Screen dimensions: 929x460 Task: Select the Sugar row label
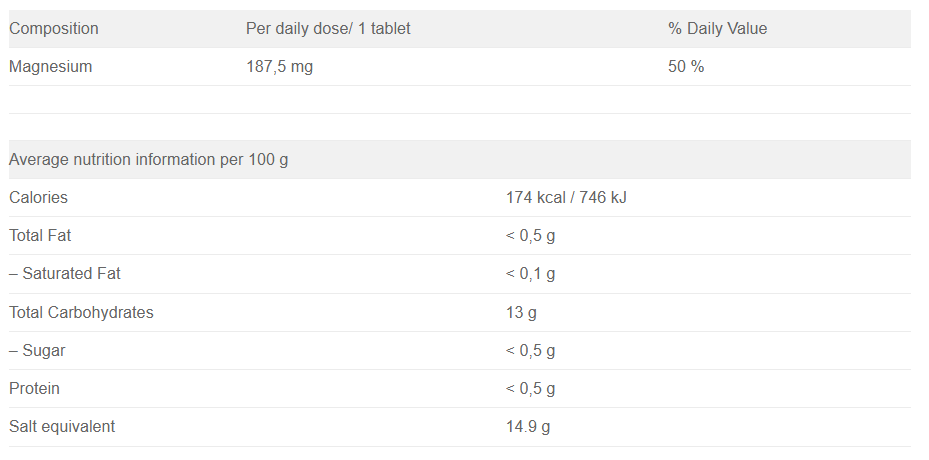point(38,351)
